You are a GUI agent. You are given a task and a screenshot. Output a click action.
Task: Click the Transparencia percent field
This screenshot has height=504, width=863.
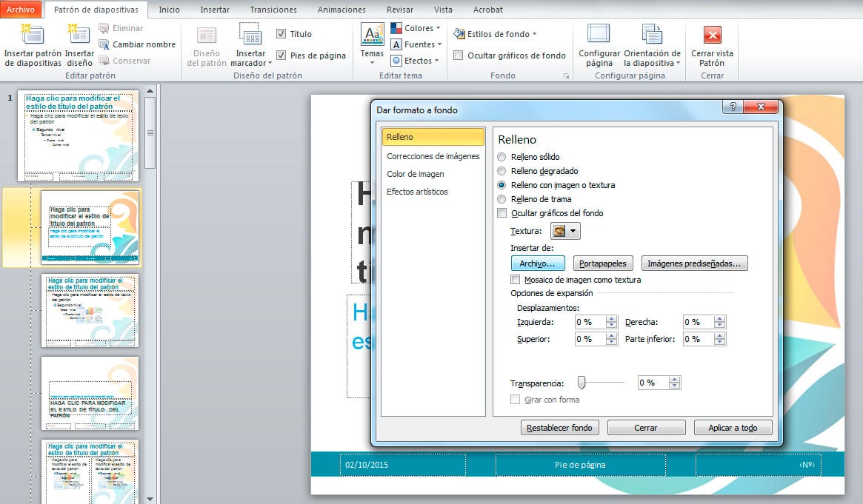point(653,383)
